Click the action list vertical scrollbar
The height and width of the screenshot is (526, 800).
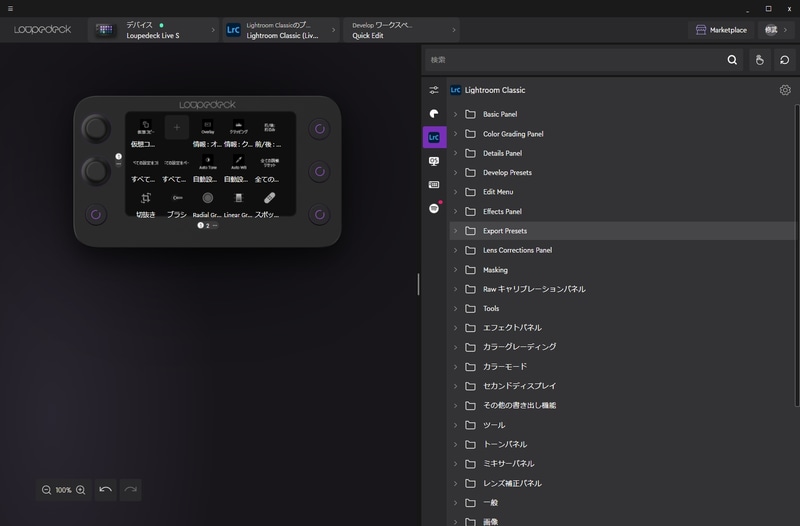[796, 255]
